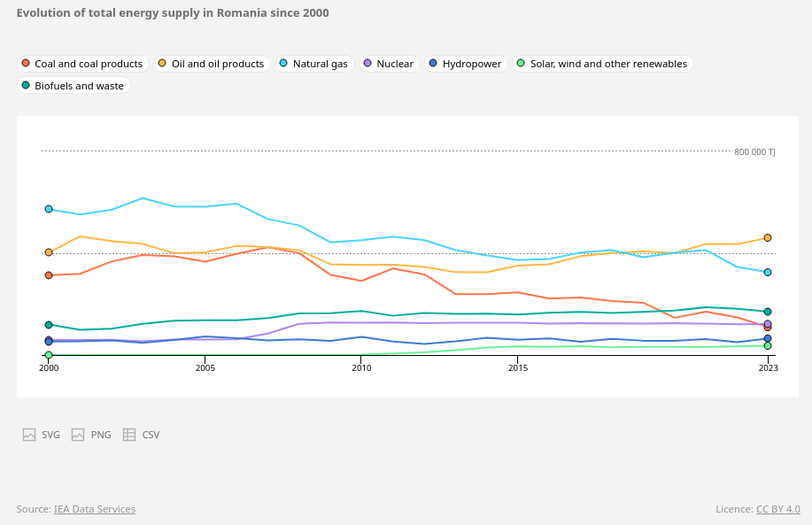Toggle Biofuels and waste series

pyautogui.click(x=73, y=86)
